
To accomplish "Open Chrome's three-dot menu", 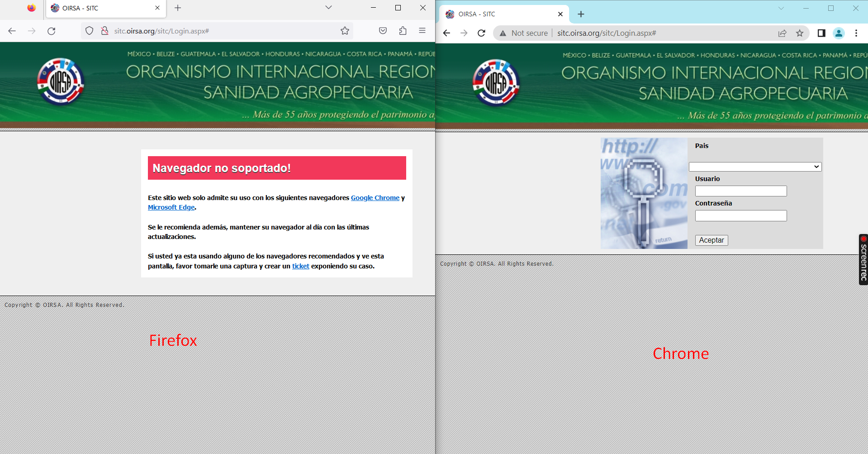I will [x=856, y=33].
